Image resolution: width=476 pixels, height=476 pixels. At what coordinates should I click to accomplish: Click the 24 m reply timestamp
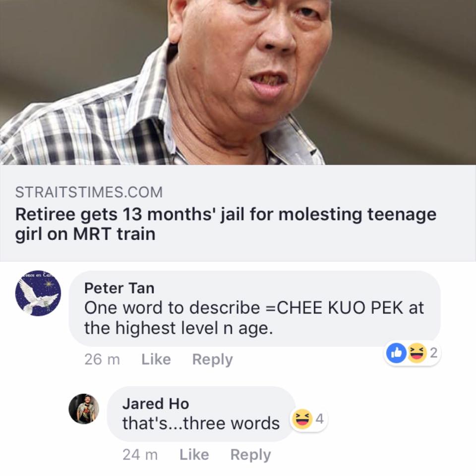(x=140, y=455)
